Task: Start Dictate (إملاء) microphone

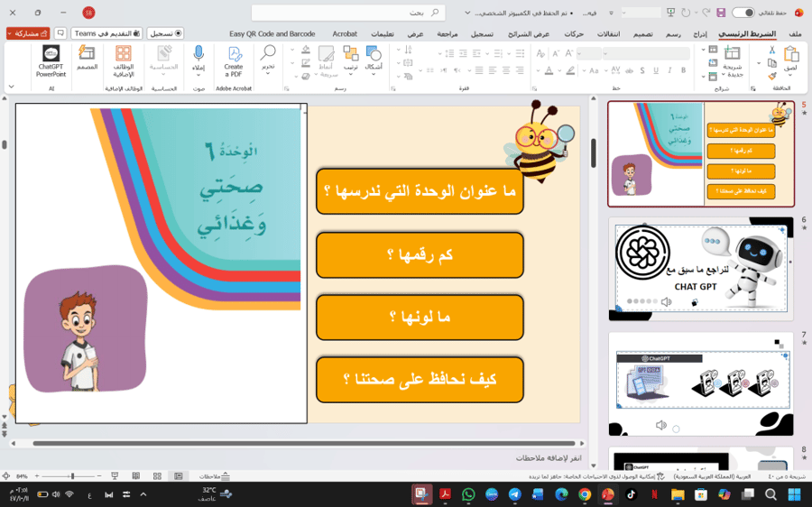Action: coord(198,61)
